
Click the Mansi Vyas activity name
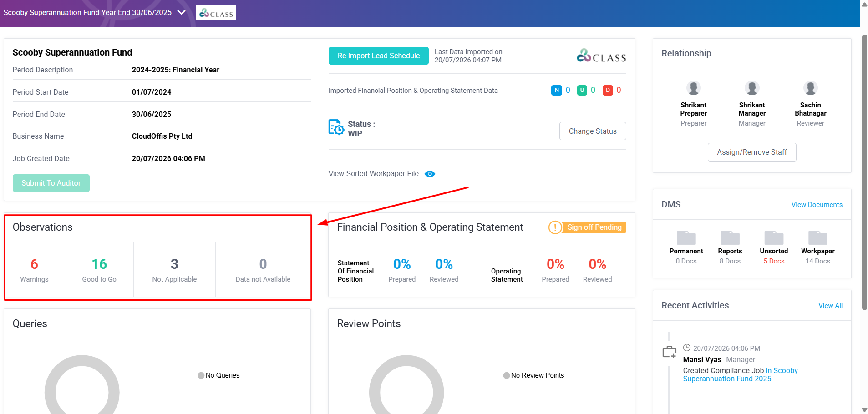pyautogui.click(x=702, y=359)
